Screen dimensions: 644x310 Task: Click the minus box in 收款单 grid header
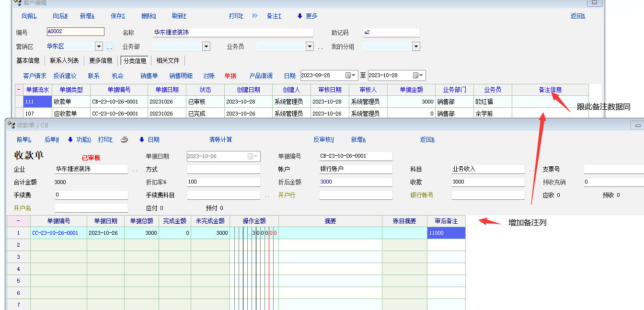(18, 221)
